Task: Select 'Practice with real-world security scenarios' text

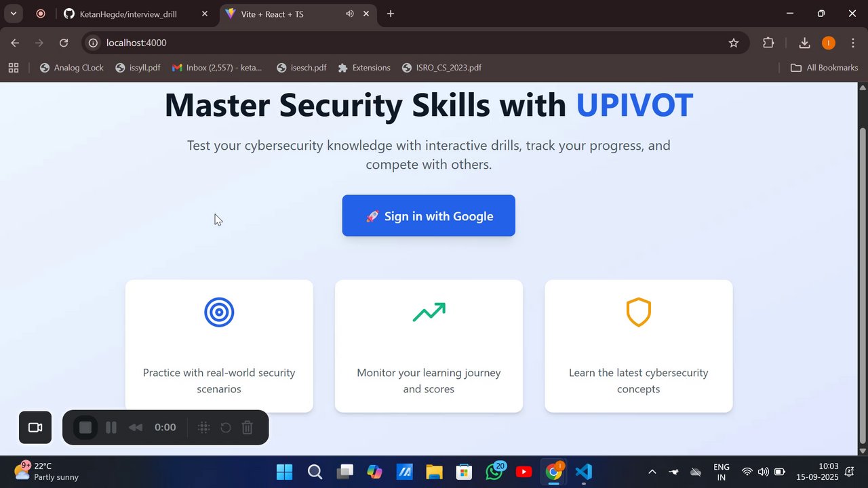Action: (219, 381)
